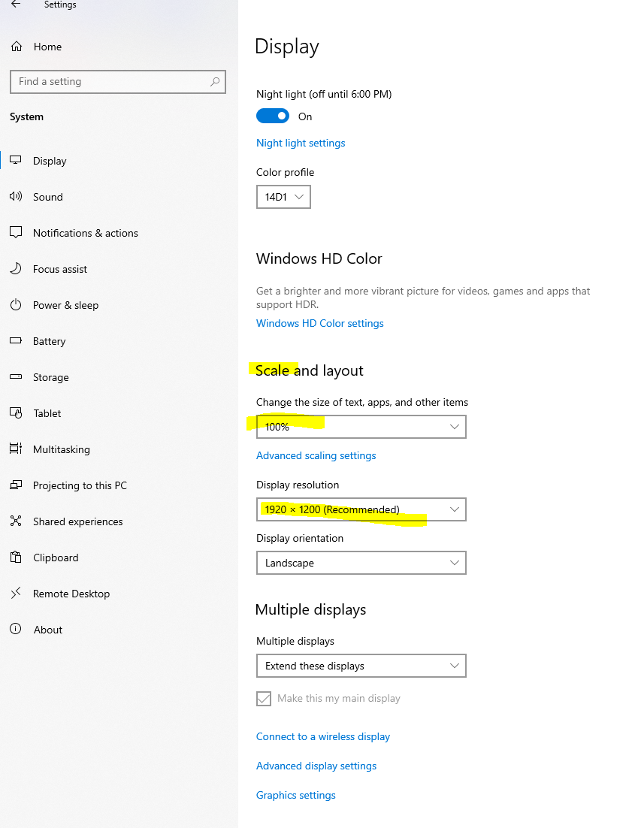The width and height of the screenshot is (644, 828).
Task: Click the Find a setting search box
Action: pos(118,82)
